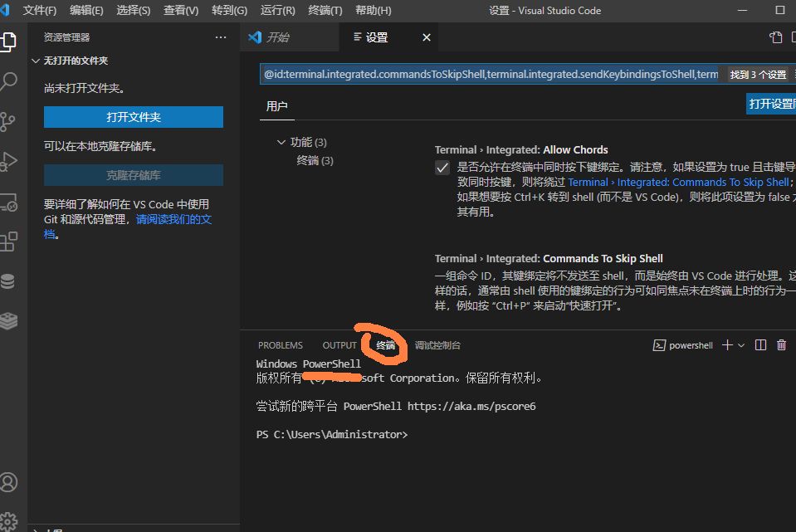The height and width of the screenshot is (532, 796).
Task: Kill the terminal with trash icon
Action: 781,345
